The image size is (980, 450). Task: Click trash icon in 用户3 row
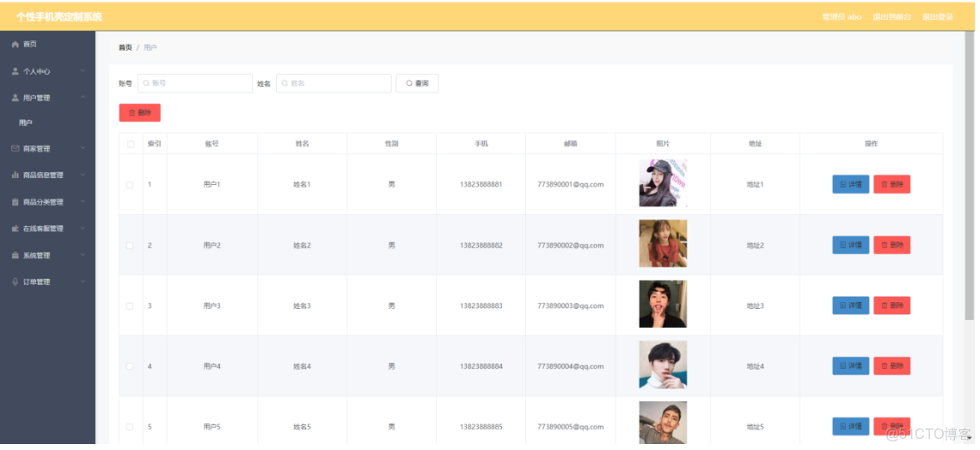tap(885, 305)
